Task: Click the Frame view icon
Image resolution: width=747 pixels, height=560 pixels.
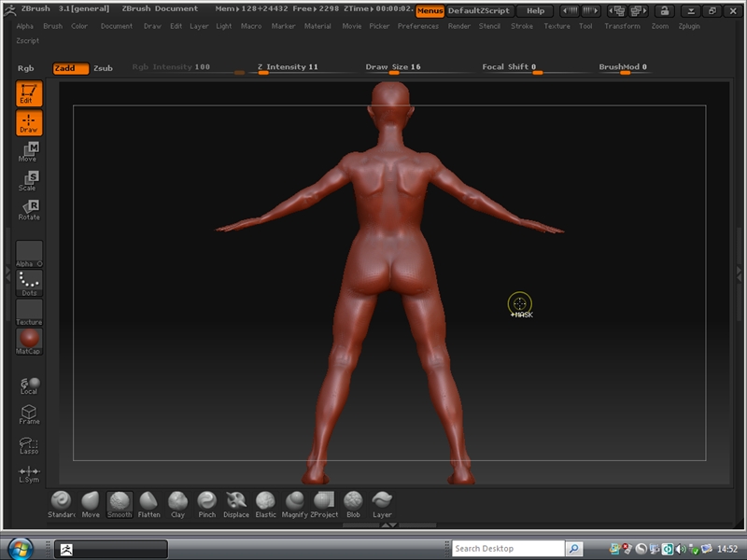Action: (x=29, y=414)
